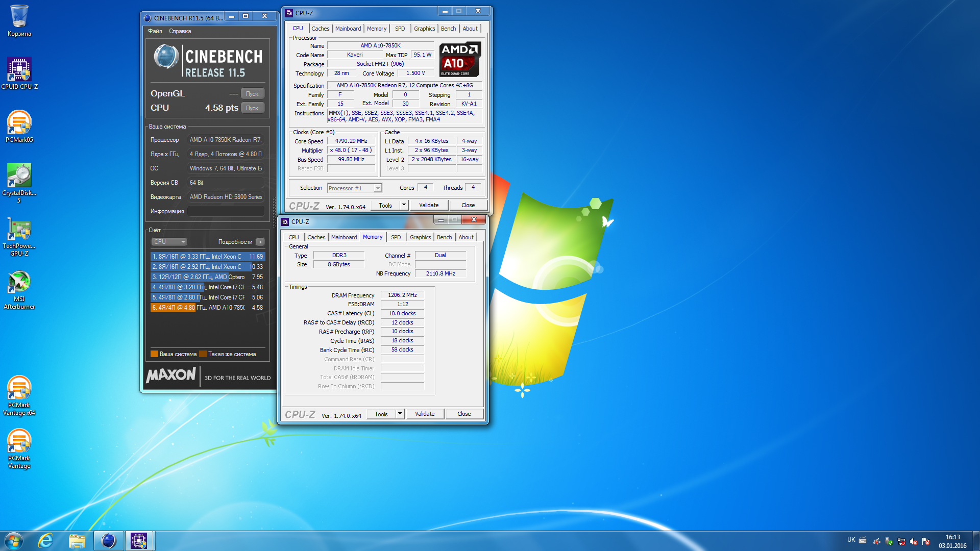
Task: Switch to Bench tab in upper CPU-Z
Action: click(449, 29)
